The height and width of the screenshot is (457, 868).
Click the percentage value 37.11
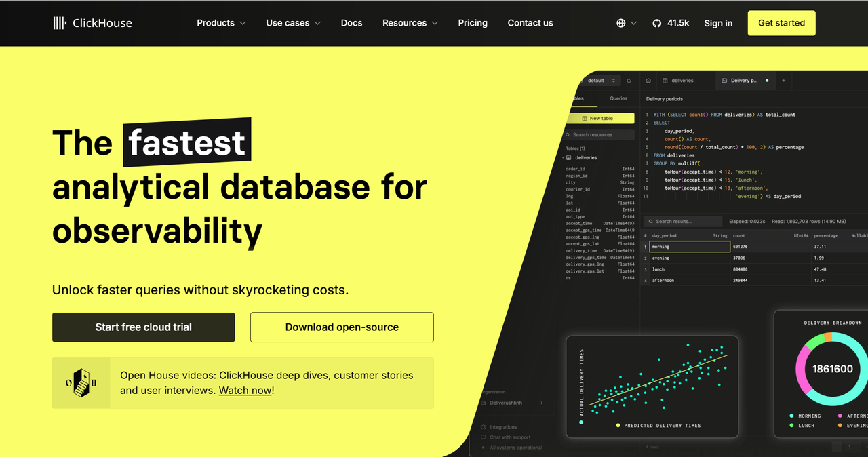[820, 247]
